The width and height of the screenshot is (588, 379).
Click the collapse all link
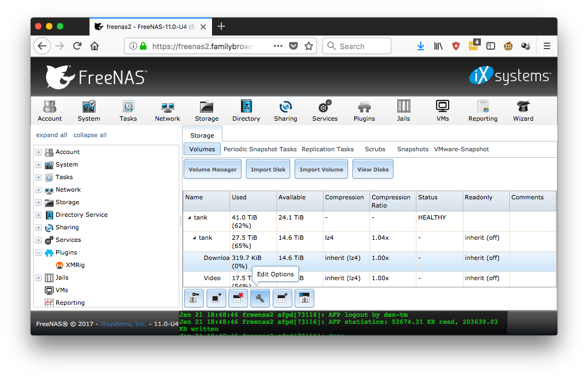(x=90, y=135)
